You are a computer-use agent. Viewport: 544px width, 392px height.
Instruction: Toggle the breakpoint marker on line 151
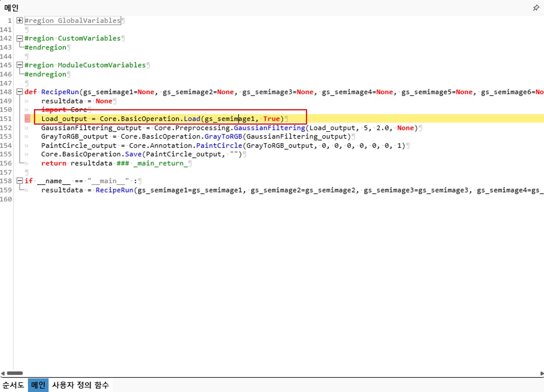[27, 119]
